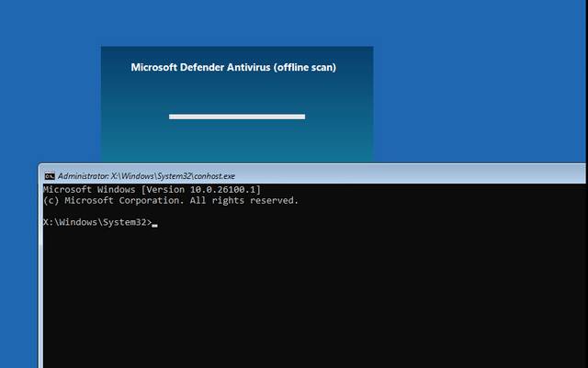The image size is (588, 368).
Task: Click the 'Microsoft Windows [Version 10.0.26100.1]' line
Action: 152,190
